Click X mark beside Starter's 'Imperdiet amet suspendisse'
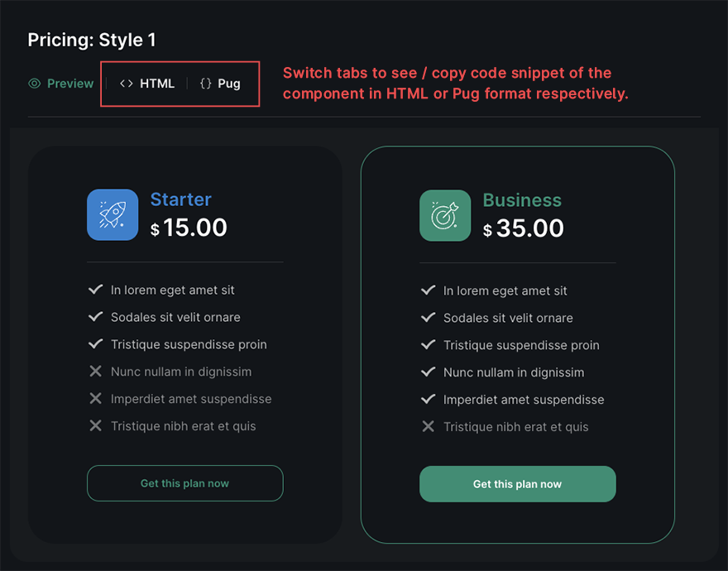The width and height of the screenshot is (728, 571). pyautogui.click(x=95, y=399)
